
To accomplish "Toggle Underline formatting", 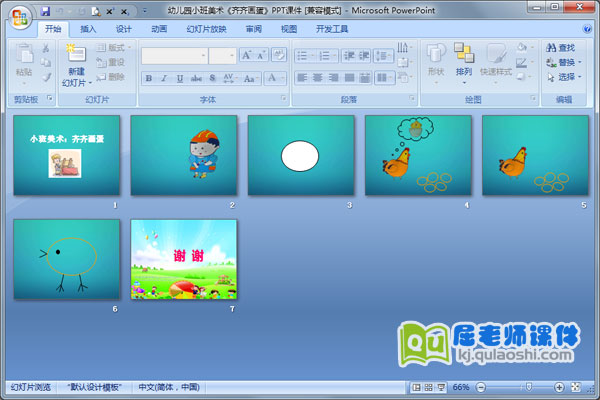I will 179,78.
